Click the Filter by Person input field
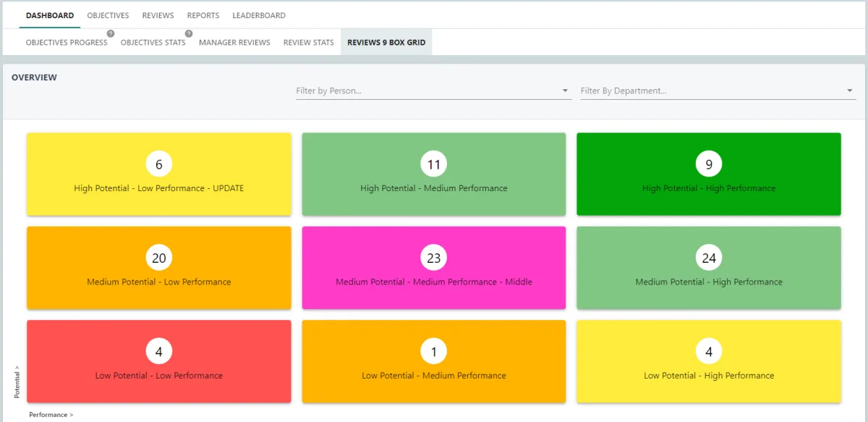 coord(433,91)
